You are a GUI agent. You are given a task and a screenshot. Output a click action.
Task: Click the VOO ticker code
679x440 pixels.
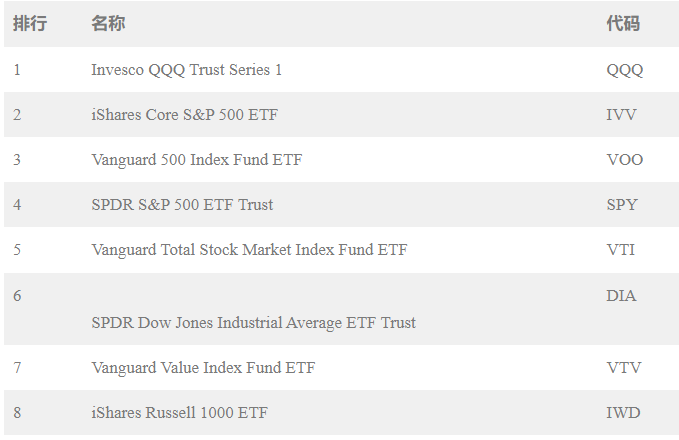click(x=624, y=160)
